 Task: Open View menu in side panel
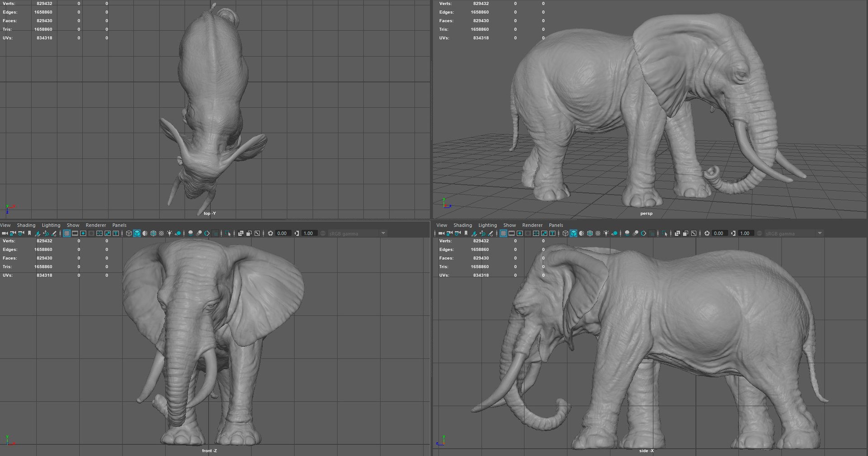click(x=442, y=225)
